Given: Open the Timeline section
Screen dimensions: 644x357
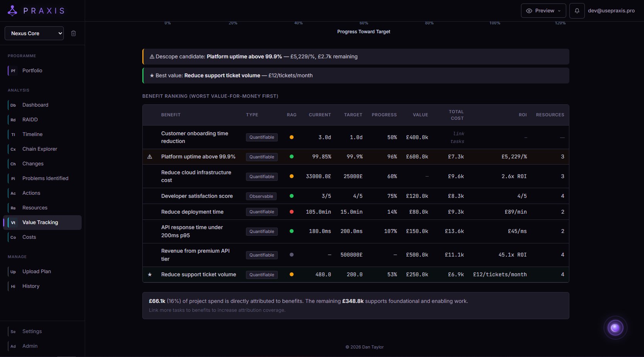Looking at the screenshot, I should (x=32, y=134).
